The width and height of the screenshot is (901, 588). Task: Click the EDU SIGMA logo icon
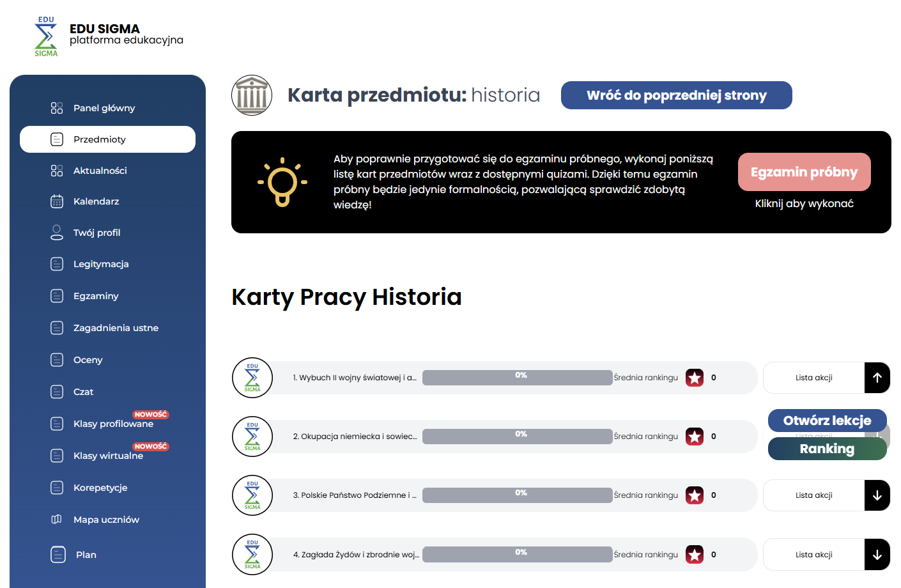(x=45, y=36)
